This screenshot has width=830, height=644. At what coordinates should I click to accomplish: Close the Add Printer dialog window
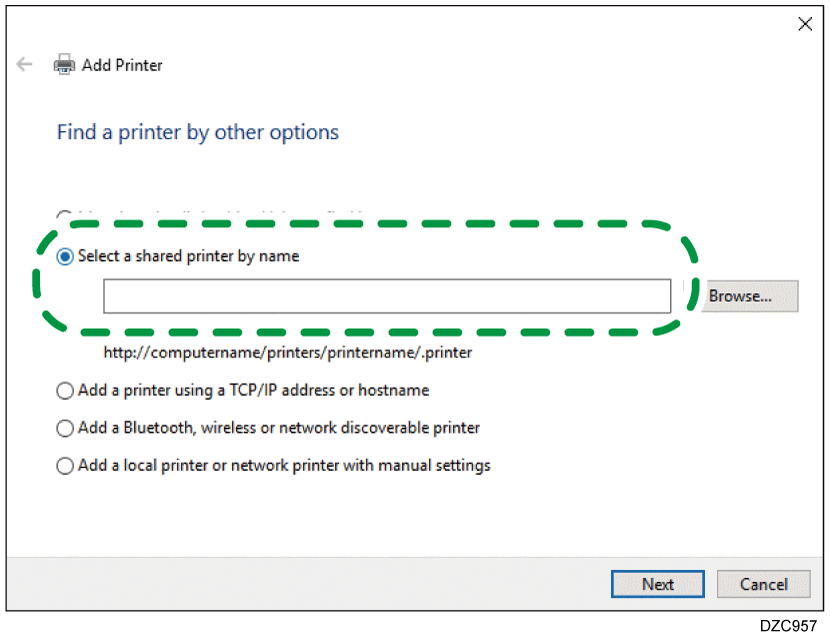coord(805,24)
